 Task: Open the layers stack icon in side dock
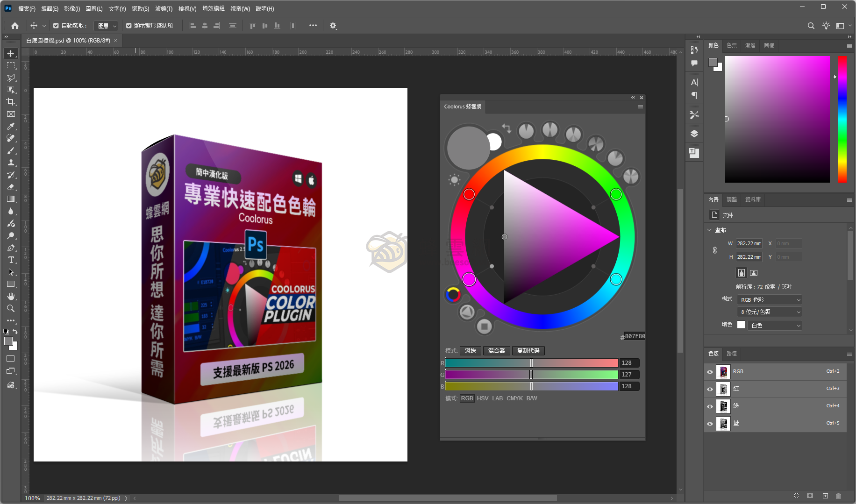[x=694, y=134]
